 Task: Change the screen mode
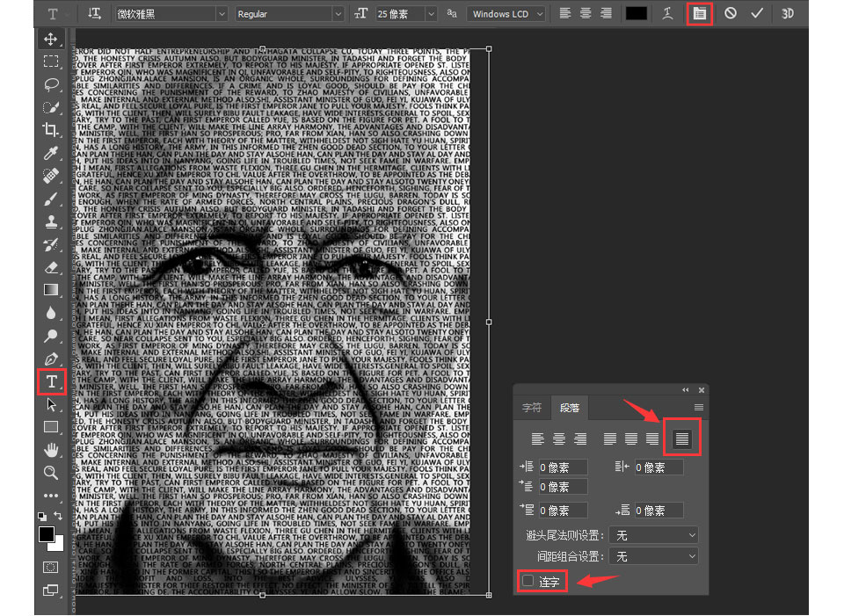51,591
